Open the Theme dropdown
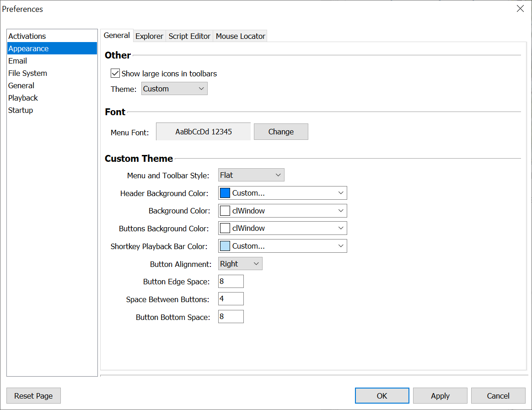This screenshot has height=410, width=532. (174, 89)
